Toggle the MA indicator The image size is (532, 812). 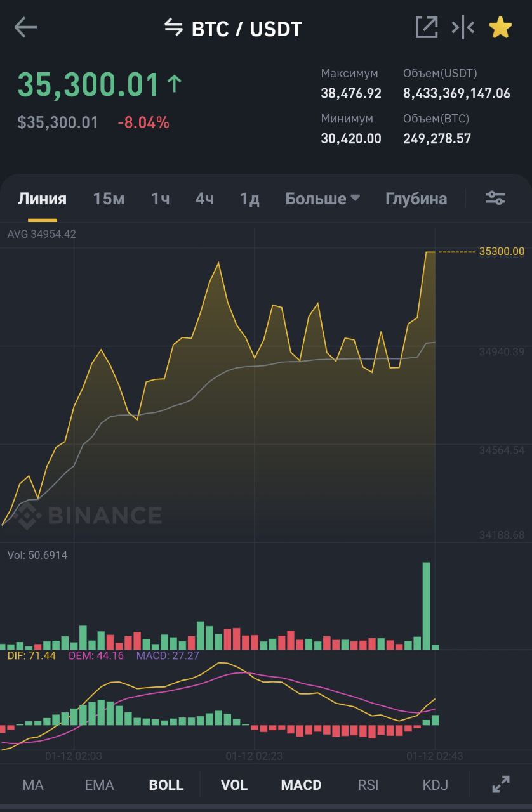pyautogui.click(x=33, y=785)
